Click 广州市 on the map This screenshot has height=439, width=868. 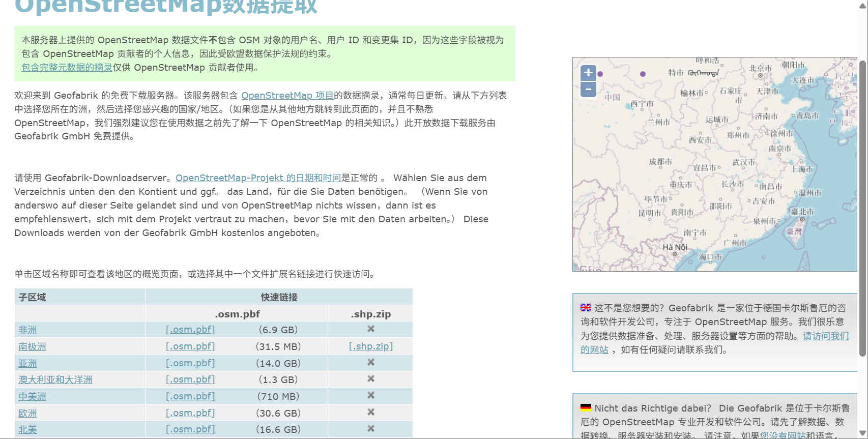735,243
